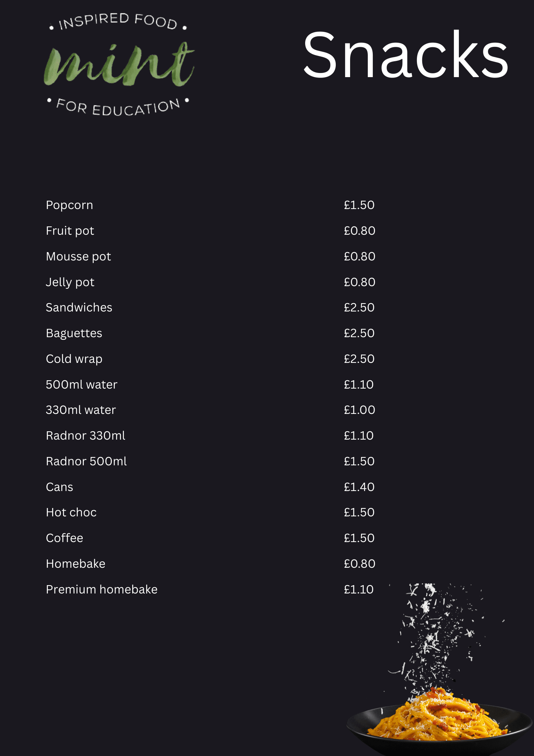The height and width of the screenshot is (756, 534).
Task: Select the Radnor 330ml item
Action: tap(85, 435)
